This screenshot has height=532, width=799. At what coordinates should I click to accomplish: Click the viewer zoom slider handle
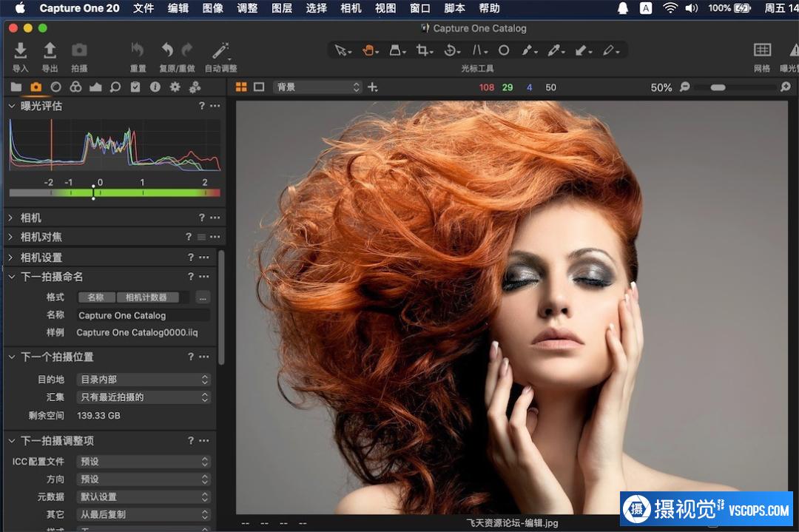(x=718, y=87)
